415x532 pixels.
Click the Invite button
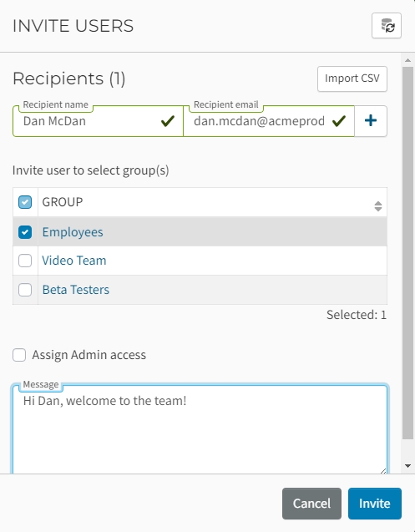coord(375,504)
